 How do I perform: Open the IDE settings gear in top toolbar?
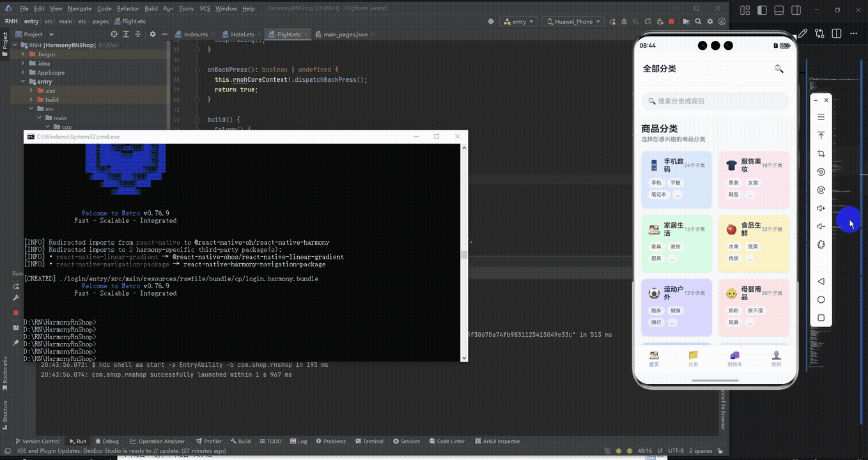pyautogui.click(x=710, y=21)
